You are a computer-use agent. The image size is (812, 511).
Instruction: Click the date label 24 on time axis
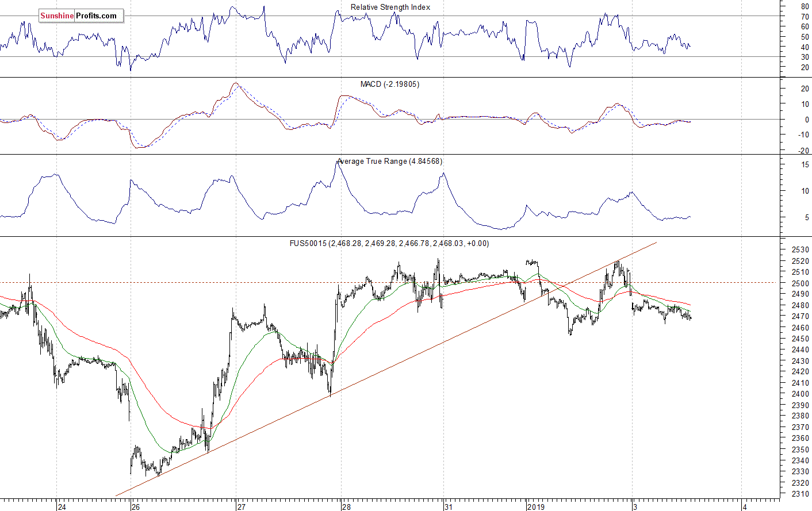[62, 507]
